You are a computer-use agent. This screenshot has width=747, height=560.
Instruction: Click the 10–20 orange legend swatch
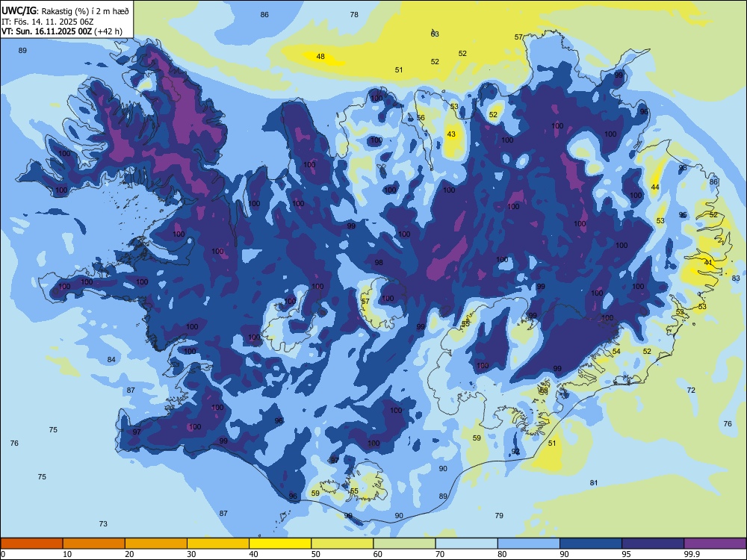pyautogui.click(x=94, y=544)
